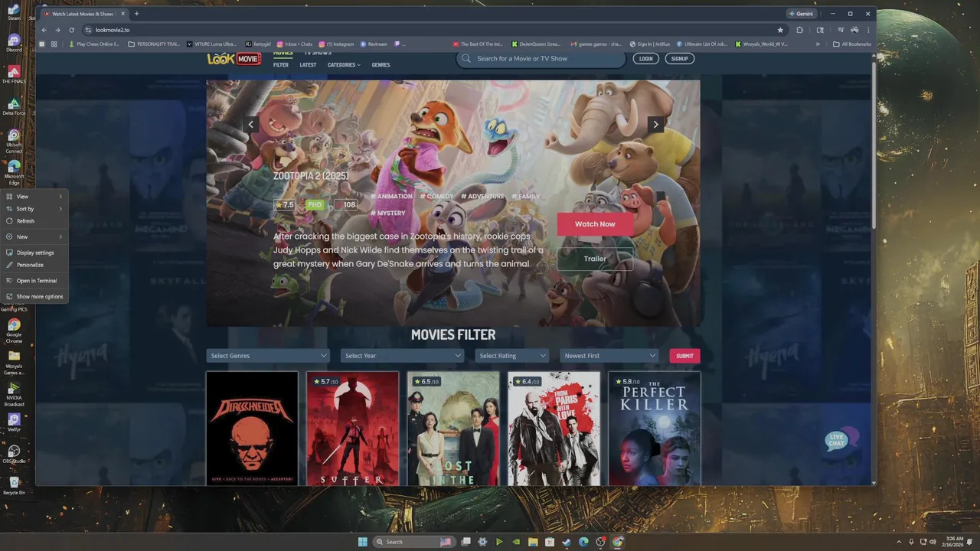Viewport: 980px width, 551px height.
Task: Open OBS Studio desktop icon
Action: click(14, 455)
